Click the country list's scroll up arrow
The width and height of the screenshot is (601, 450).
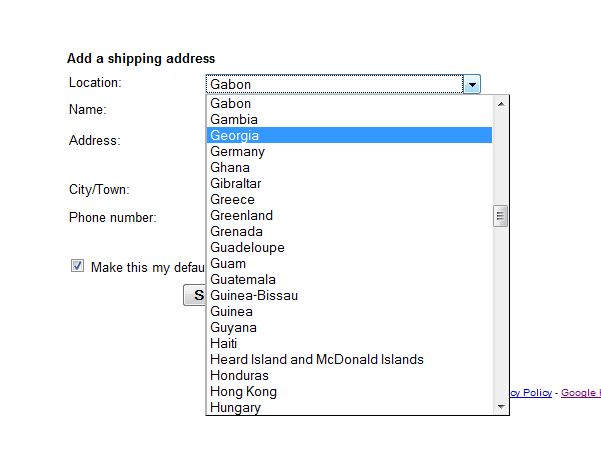[501, 102]
